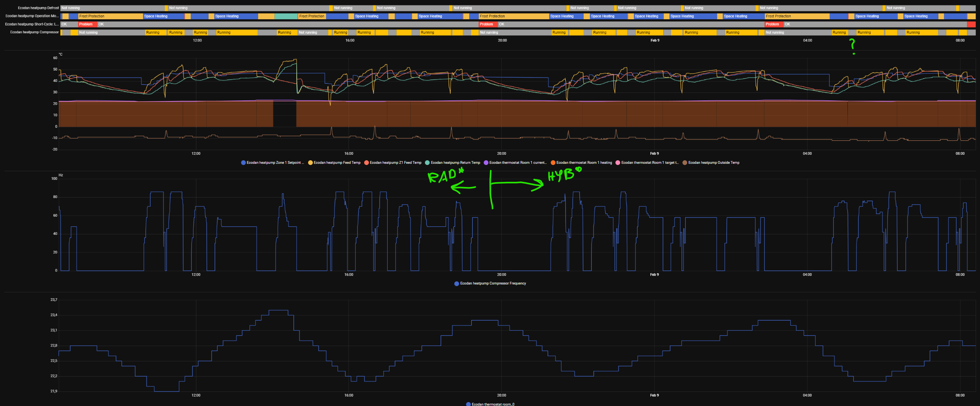Screen dimensions: 980x406
Task: Click the teal segment in Operation Mode row
Action: point(286,16)
